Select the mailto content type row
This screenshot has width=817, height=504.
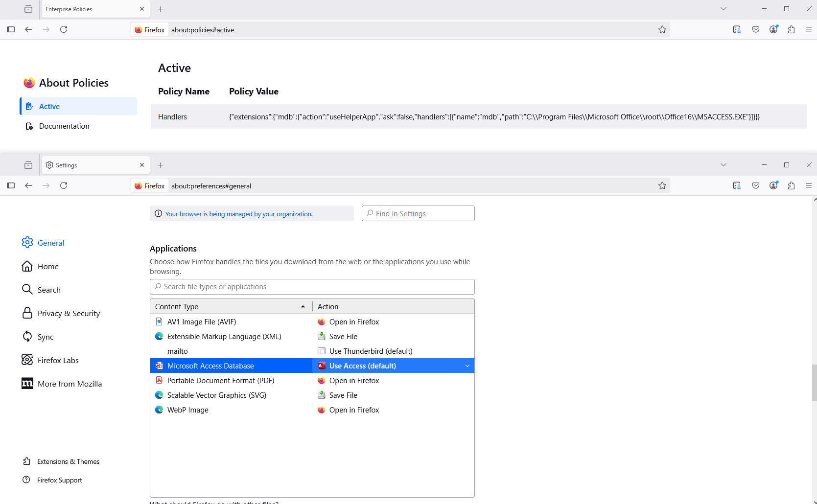tap(312, 351)
